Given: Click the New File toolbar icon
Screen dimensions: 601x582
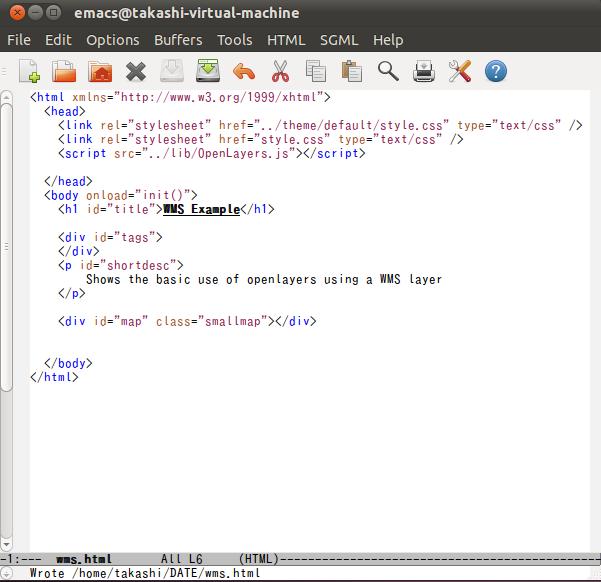Looking at the screenshot, I should coord(30,71).
